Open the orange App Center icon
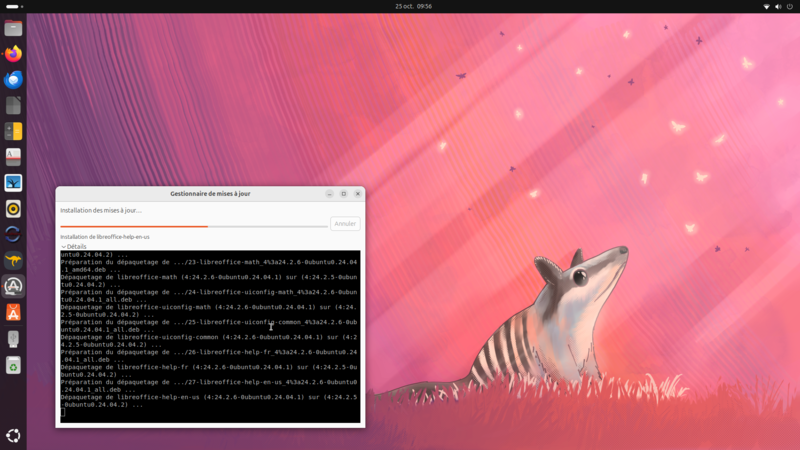800x450 pixels. [13, 312]
